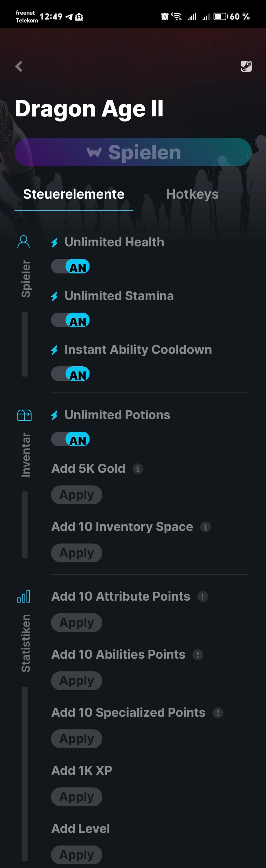Screen dimensions: 266x868
Task: Toggle Instant Ability Cooldown off
Action: 70,374
